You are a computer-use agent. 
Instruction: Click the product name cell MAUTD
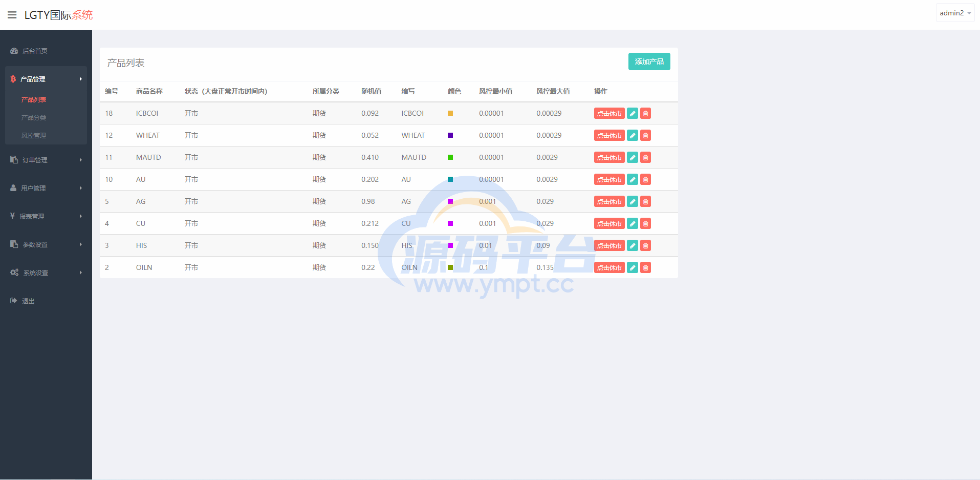pyautogui.click(x=148, y=157)
